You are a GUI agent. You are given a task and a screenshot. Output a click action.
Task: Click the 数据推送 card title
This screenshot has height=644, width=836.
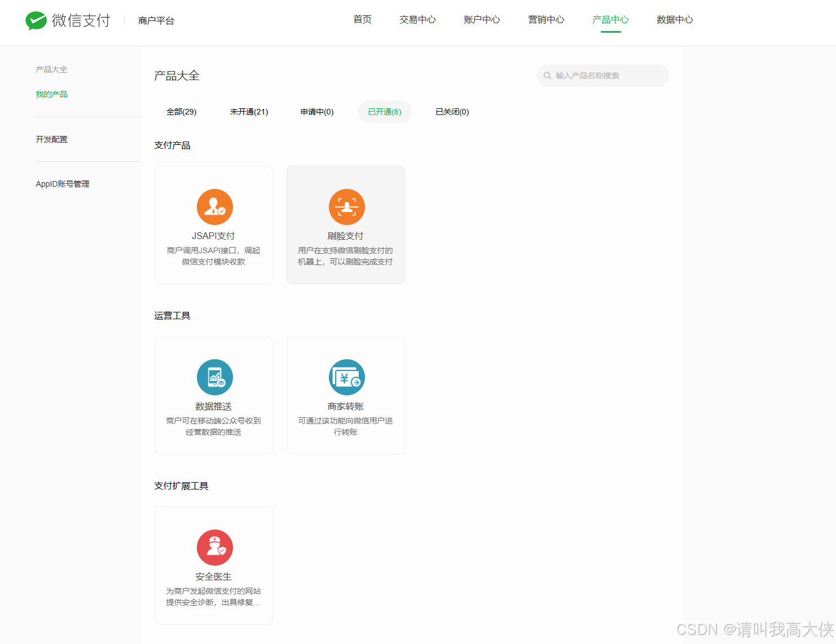click(213, 406)
